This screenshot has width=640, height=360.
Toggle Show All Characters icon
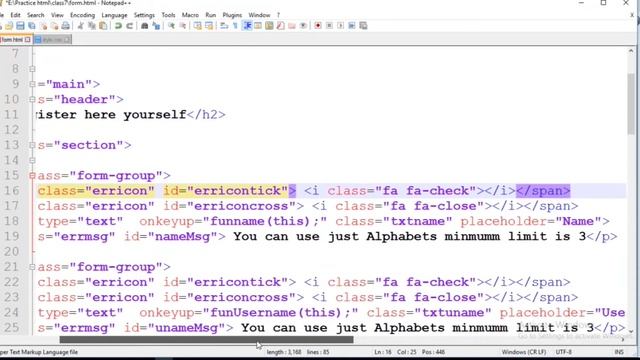tap(236, 26)
